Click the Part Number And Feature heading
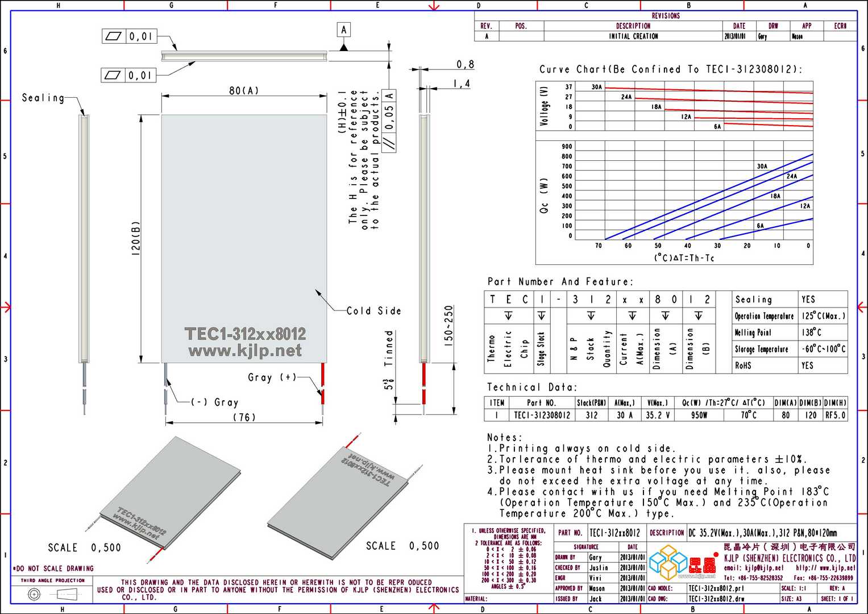The height and width of the screenshot is (614, 868). [559, 281]
